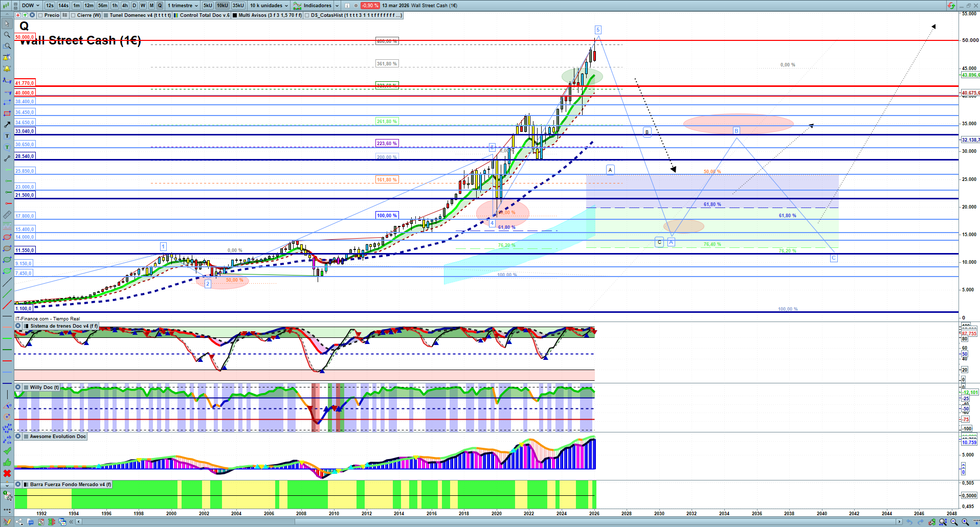Open the Indicadores menu
This screenshot has height=527, width=980.
[x=317, y=6]
